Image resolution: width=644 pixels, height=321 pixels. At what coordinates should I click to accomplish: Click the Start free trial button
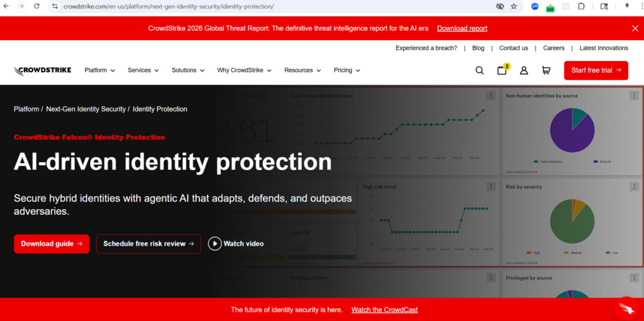pos(596,70)
